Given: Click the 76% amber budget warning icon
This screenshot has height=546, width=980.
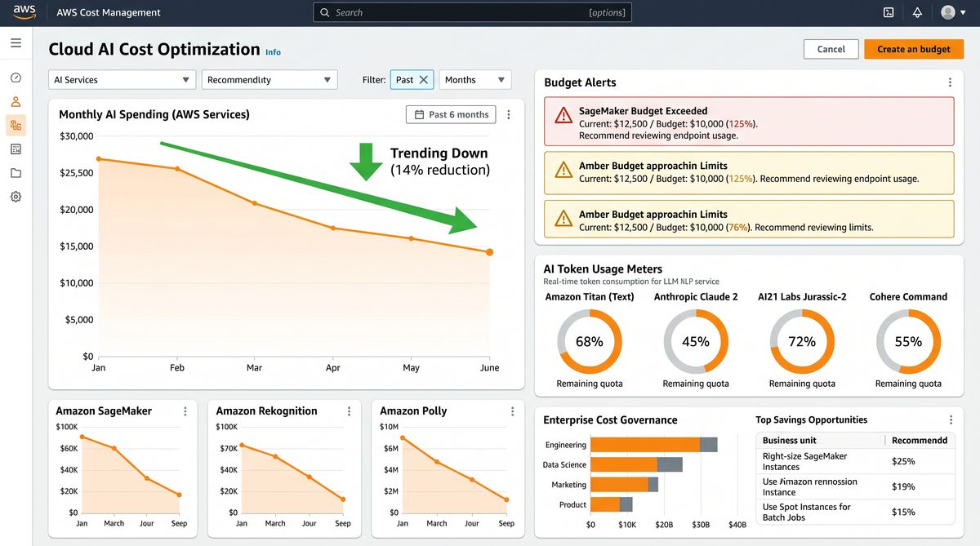Looking at the screenshot, I should click(563, 218).
